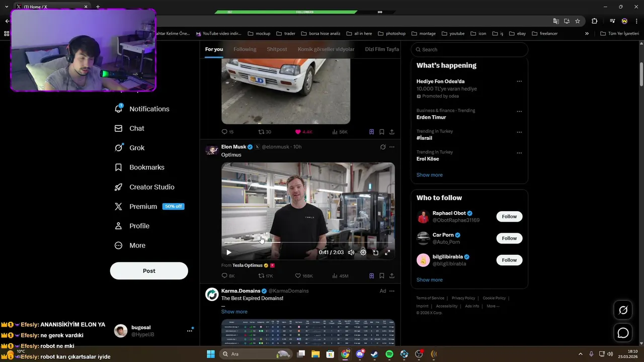The width and height of the screenshot is (644, 362).
Task: Repost the car photo post
Action: [265, 132]
